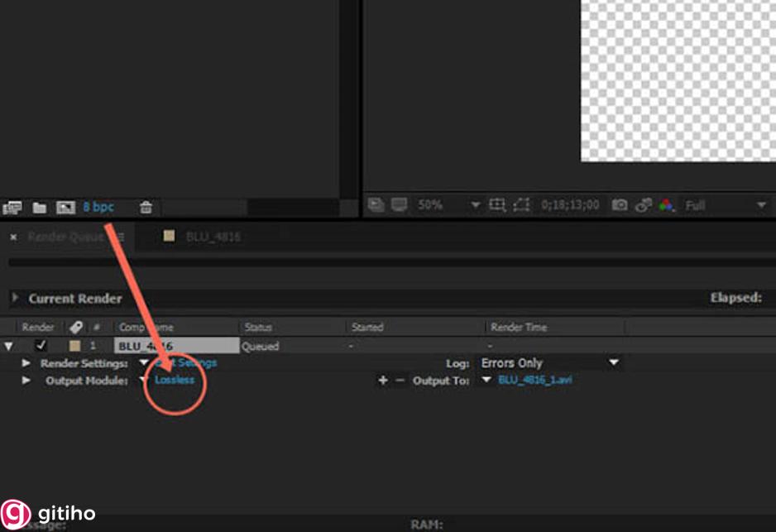The width and height of the screenshot is (776, 532).
Task: Open channel settings via the RGB icon
Action: pyautogui.click(x=667, y=204)
